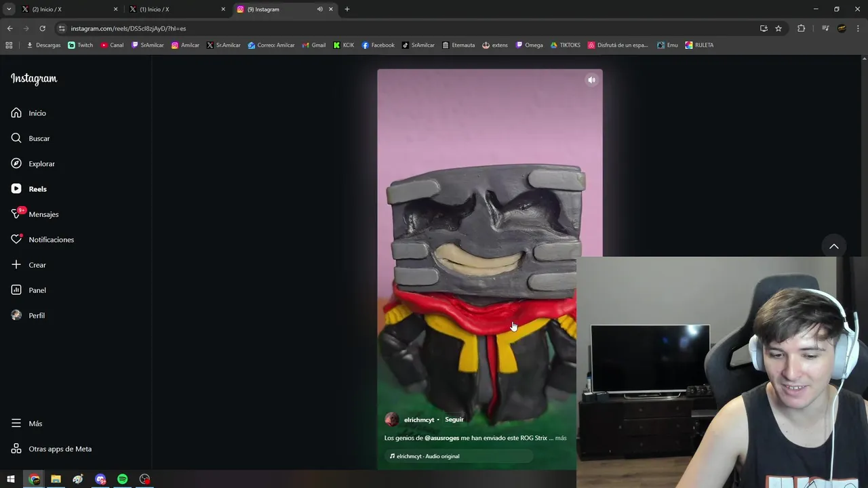The image size is (868, 488).
Task: Open Chrome three-dot menu
Action: pos(858,28)
